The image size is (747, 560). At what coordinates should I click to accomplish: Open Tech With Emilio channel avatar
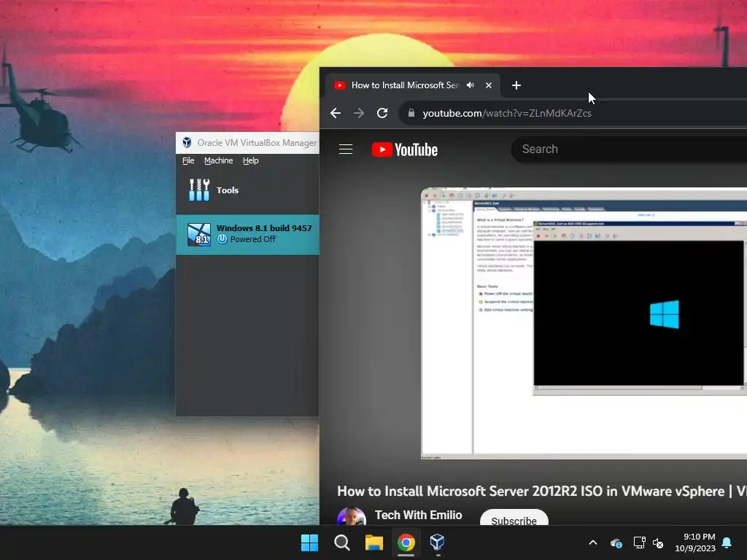coord(351,517)
